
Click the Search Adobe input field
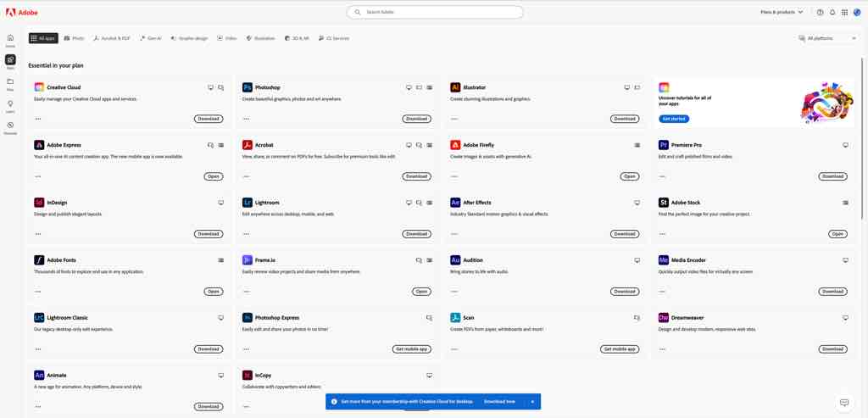tap(435, 12)
